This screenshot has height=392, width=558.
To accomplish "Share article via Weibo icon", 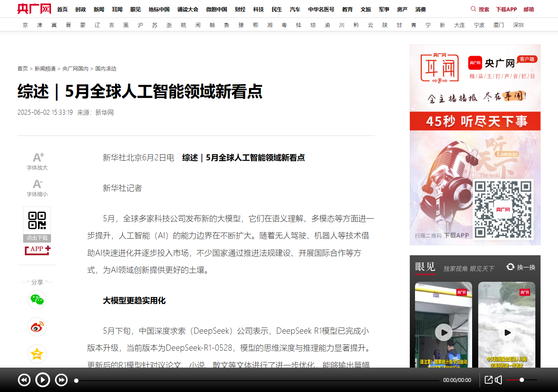I will click(37, 327).
